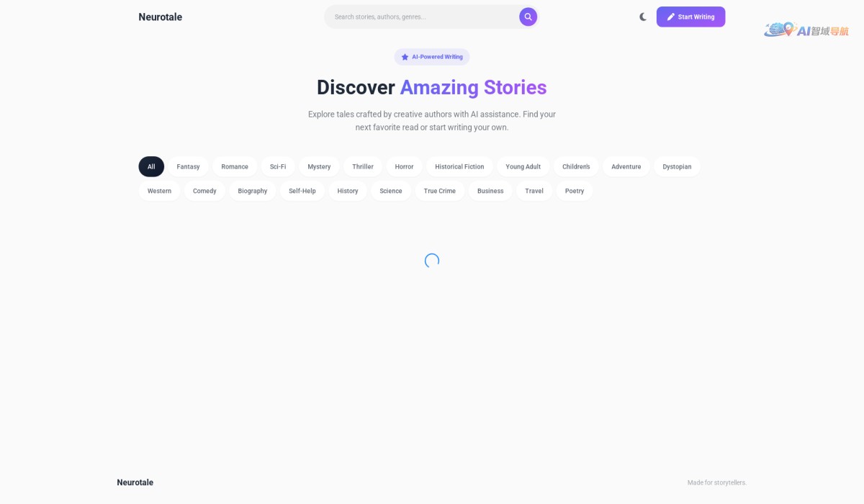
Task: Toggle dark mode with moon icon
Action: point(643,17)
